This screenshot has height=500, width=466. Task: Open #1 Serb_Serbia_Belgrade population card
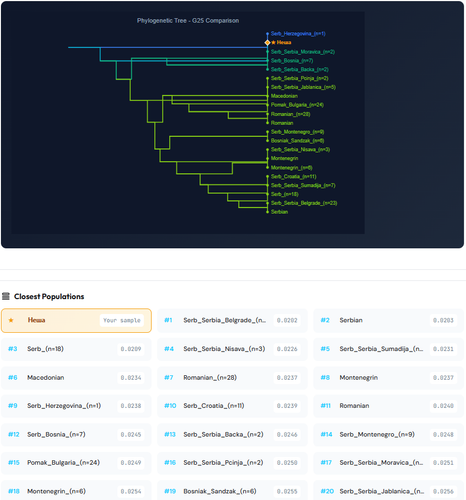click(232, 320)
